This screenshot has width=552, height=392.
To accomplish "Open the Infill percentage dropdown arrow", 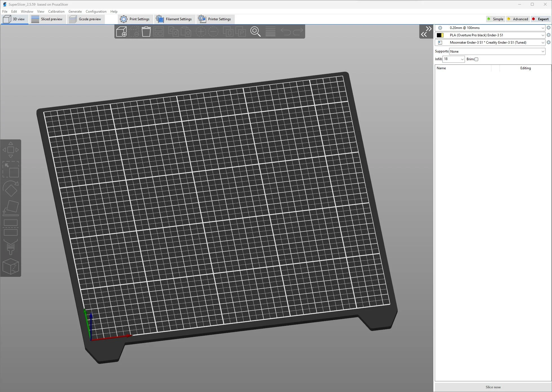I will pyautogui.click(x=462, y=59).
